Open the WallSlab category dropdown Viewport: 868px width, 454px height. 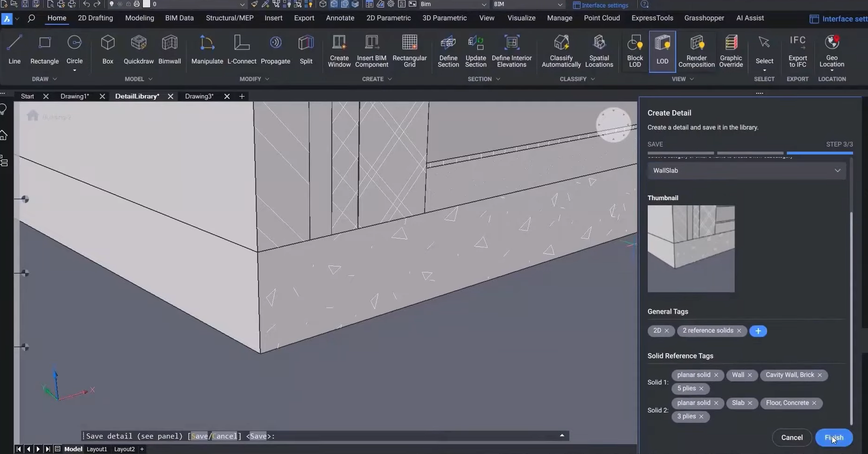[x=838, y=170]
